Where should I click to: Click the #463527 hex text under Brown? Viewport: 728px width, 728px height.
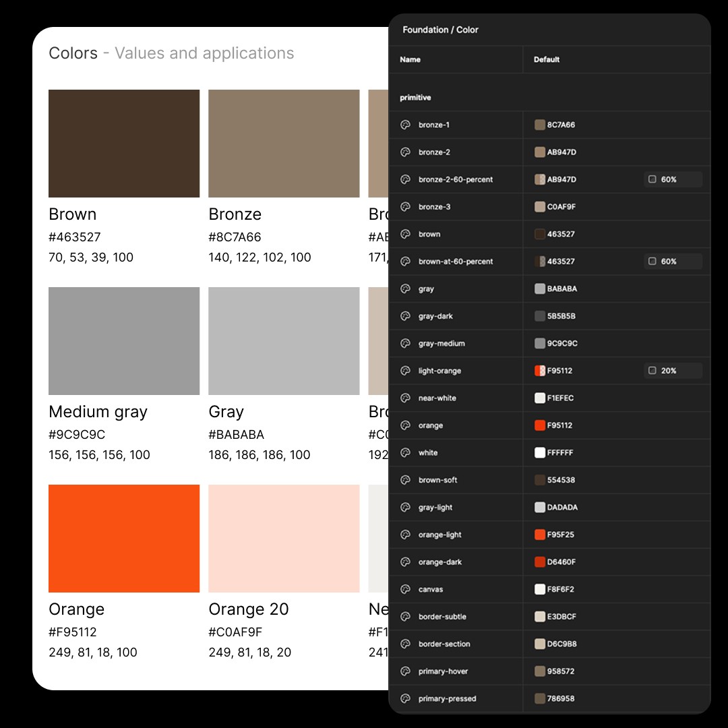(x=75, y=237)
